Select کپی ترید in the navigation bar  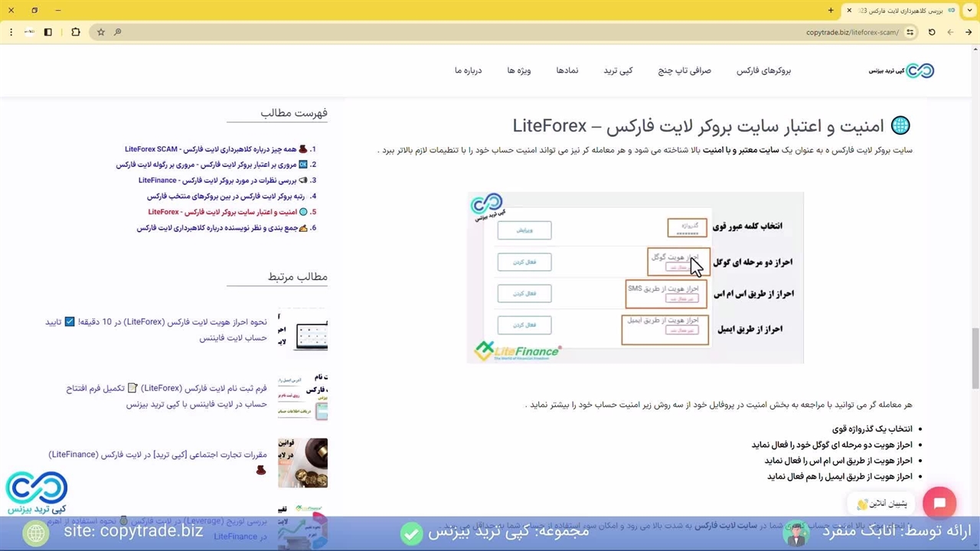tap(618, 70)
